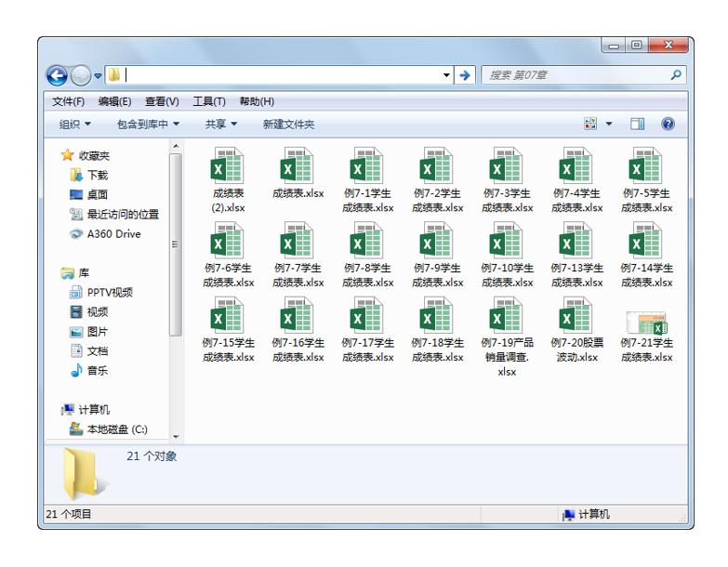Screen dimensions: 728x567
Task: Select file 例7-16学生成绩表.xlsx
Action: coord(298,329)
